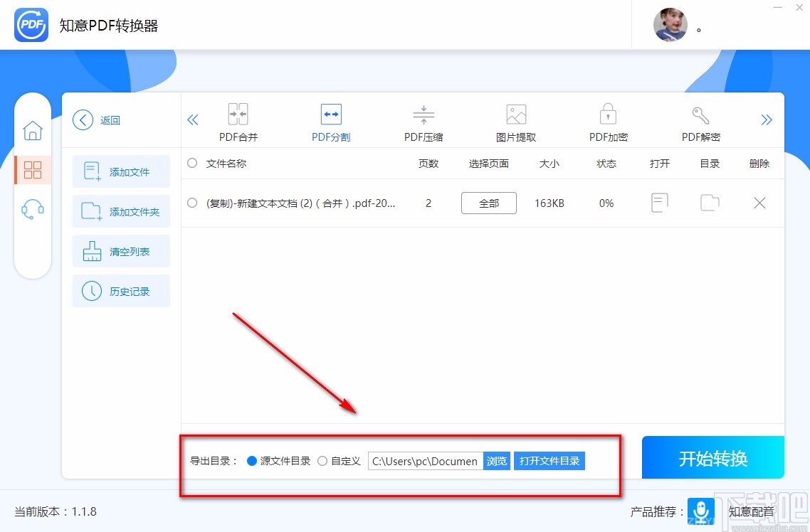This screenshot has height=532, width=810.
Task: Open the PDF压缩 tool
Action: coord(423,121)
